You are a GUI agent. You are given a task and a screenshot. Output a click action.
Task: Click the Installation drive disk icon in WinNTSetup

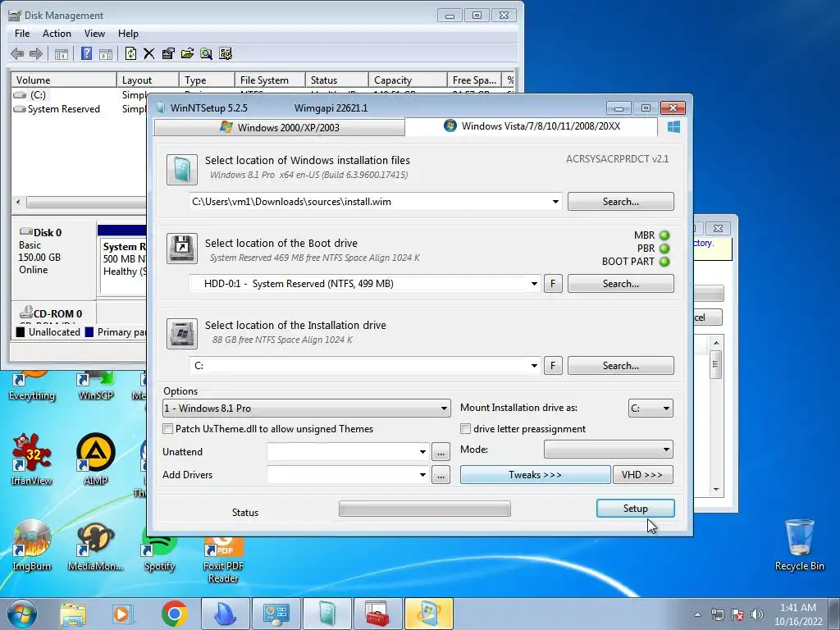pyautogui.click(x=181, y=334)
